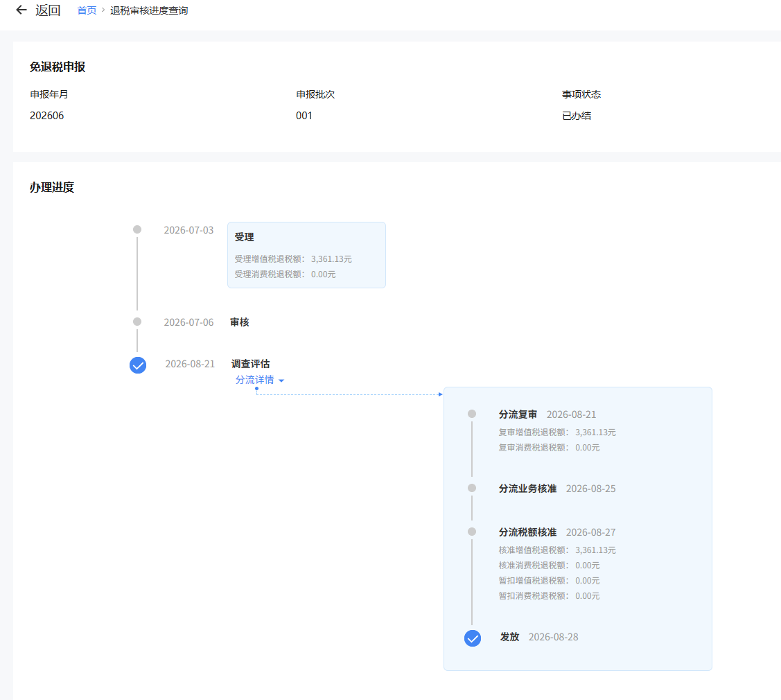The image size is (781, 700).
Task: Click the 核准增值税退税额 3,361.13元 line
Action: coord(557,550)
